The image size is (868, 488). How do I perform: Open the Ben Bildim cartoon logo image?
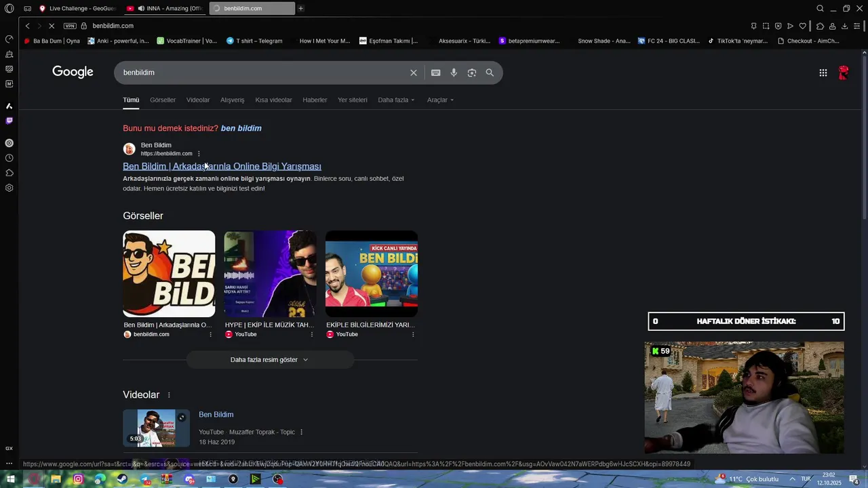[x=169, y=274]
